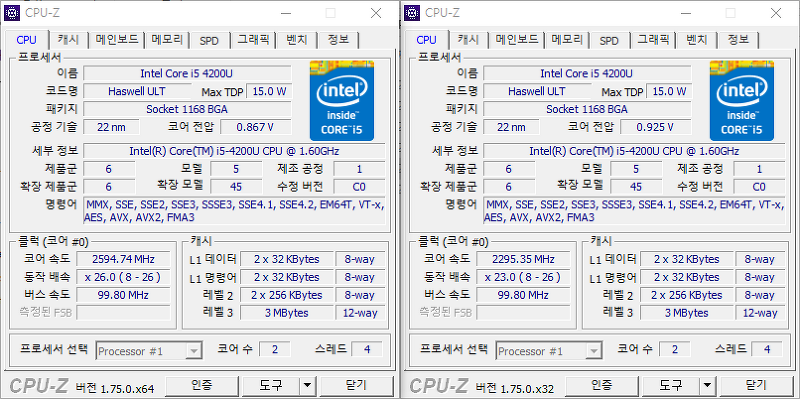Click the core voltage value 0.925 V

click(656, 127)
